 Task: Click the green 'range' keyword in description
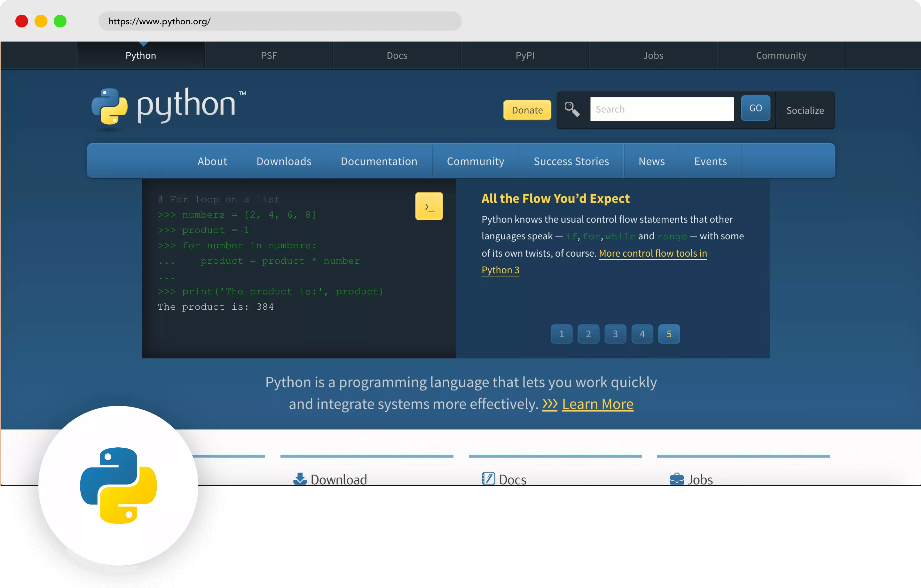click(672, 237)
